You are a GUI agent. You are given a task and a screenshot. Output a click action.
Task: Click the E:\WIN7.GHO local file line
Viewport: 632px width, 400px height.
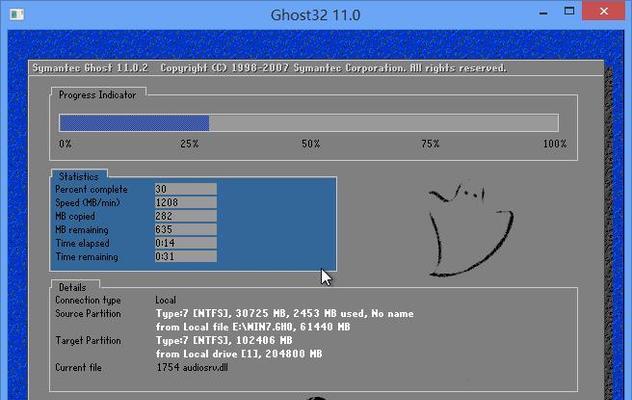(x=253, y=327)
